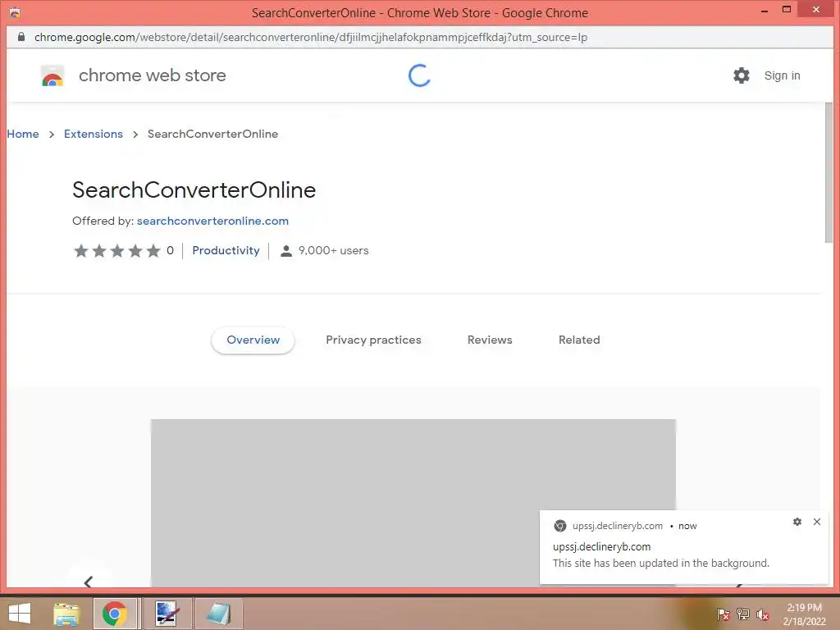Open the settings gear in web store header
The image size is (840, 630).
(742, 75)
